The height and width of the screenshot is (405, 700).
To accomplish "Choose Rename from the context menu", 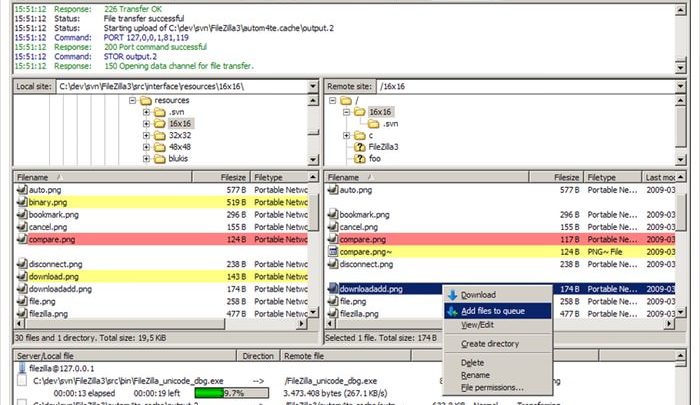I will point(498,375).
